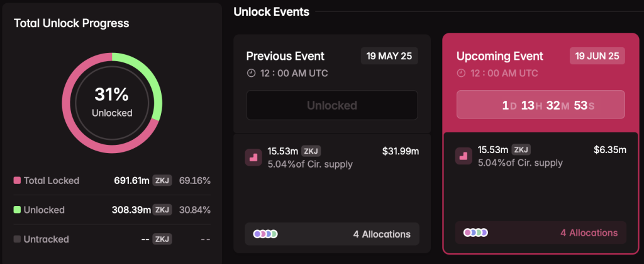
Task: Select the Previous Event card title
Action: tap(286, 56)
